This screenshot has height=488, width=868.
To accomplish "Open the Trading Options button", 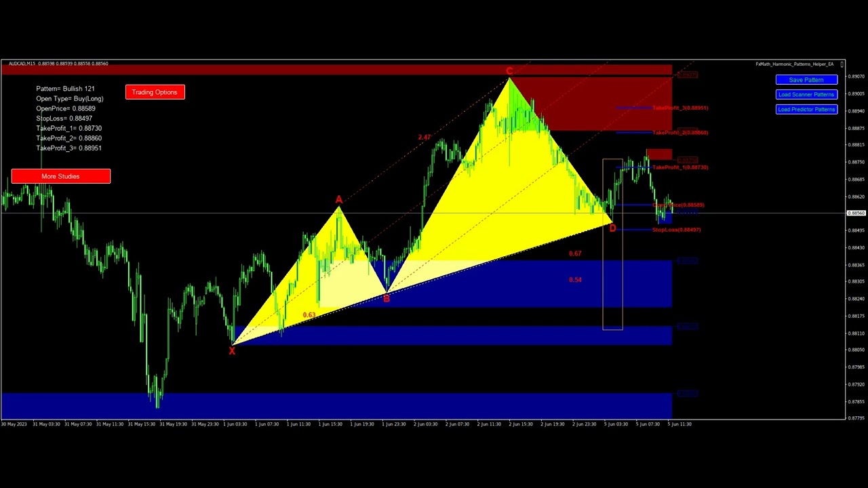I will pyautogui.click(x=155, y=92).
